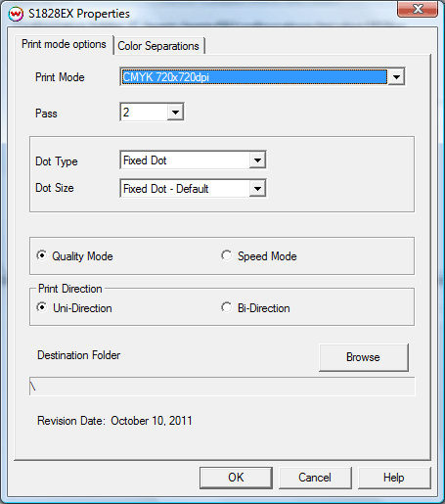The image size is (445, 504).
Task: Click the Pass value field showing 2
Action: point(144,113)
